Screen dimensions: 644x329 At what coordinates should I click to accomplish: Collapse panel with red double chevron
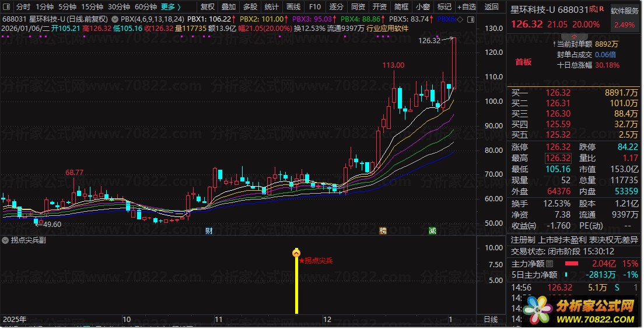pos(574,37)
